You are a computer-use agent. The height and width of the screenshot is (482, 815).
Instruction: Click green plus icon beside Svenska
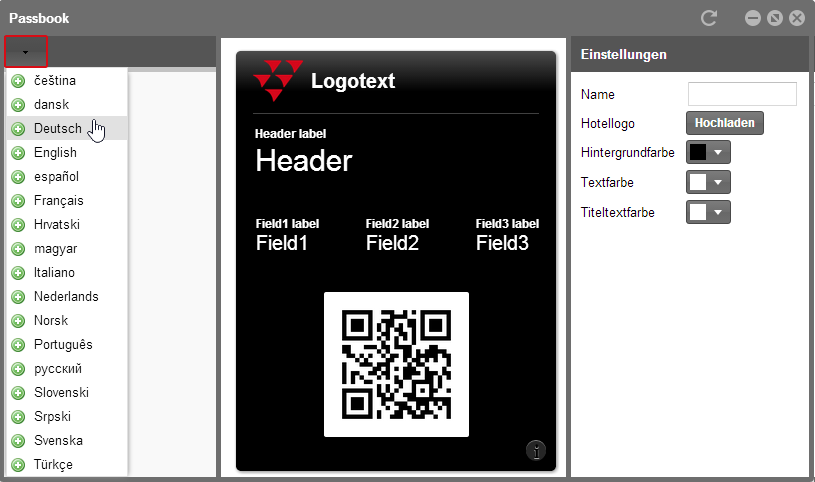18,441
